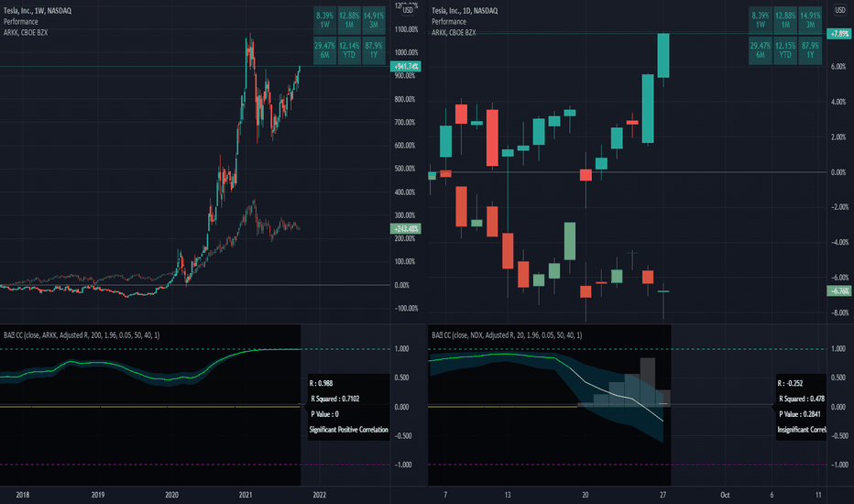Image resolution: width=854 pixels, height=504 pixels.
Task: Click the 87.9% 1Y performance cell on weekly chart
Action: [x=374, y=50]
